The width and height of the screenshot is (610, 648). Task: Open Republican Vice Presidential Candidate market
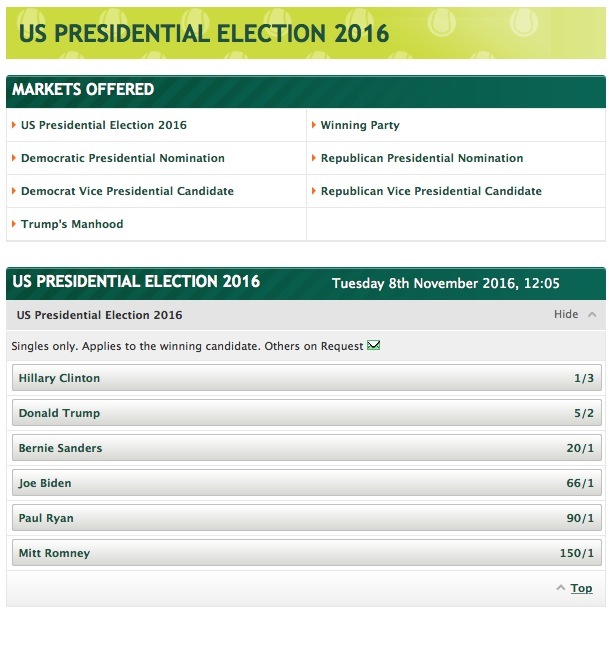(431, 191)
